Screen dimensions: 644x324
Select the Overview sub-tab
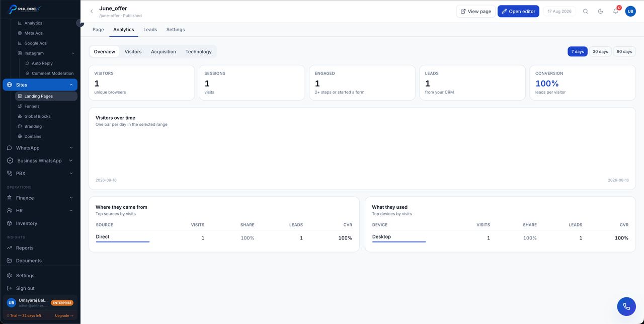(x=105, y=51)
